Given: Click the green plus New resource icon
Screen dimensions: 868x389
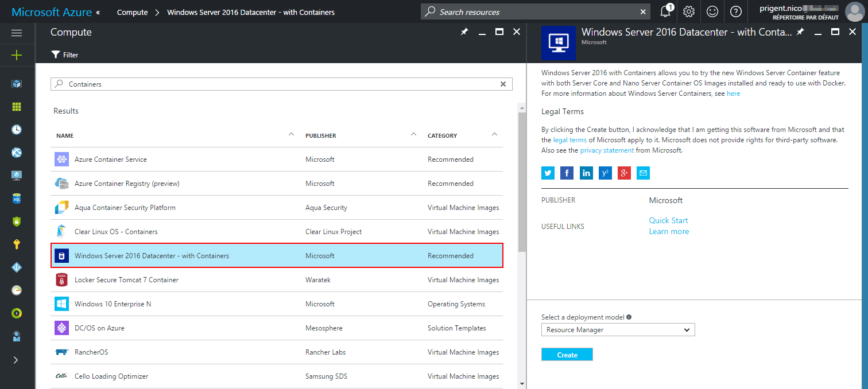Looking at the screenshot, I should (x=17, y=55).
